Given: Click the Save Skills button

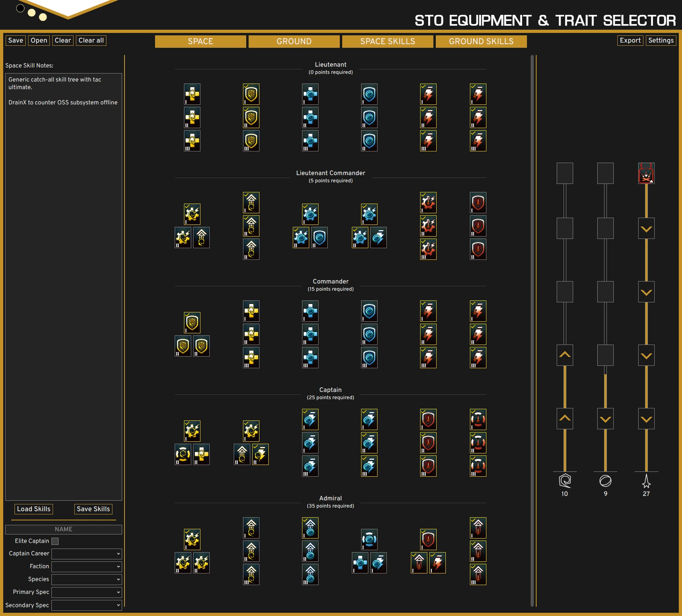Looking at the screenshot, I should pos(93,509).
